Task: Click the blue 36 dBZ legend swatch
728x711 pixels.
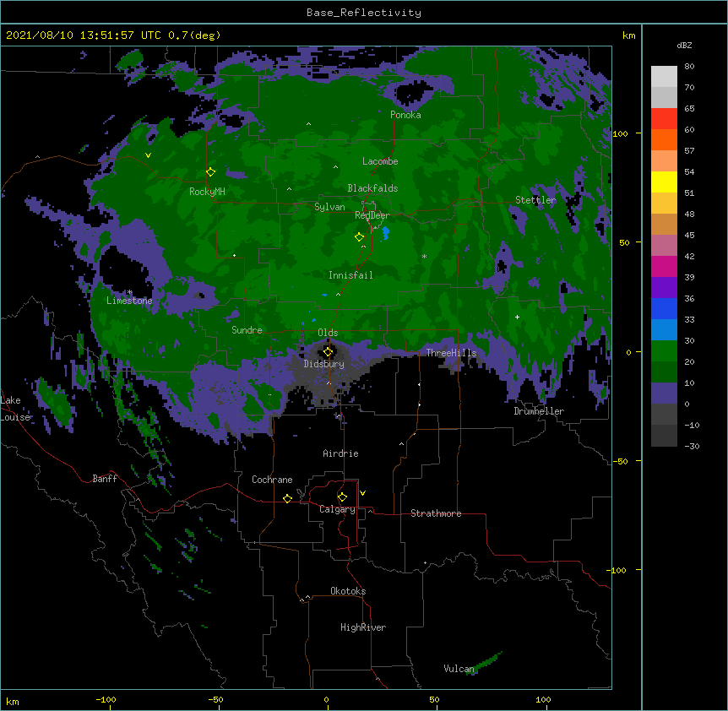Action: click(x=664, y=308)
